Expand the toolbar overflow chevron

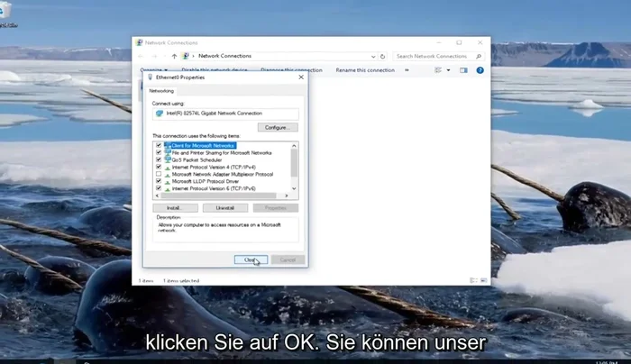[x=407, y=70]
